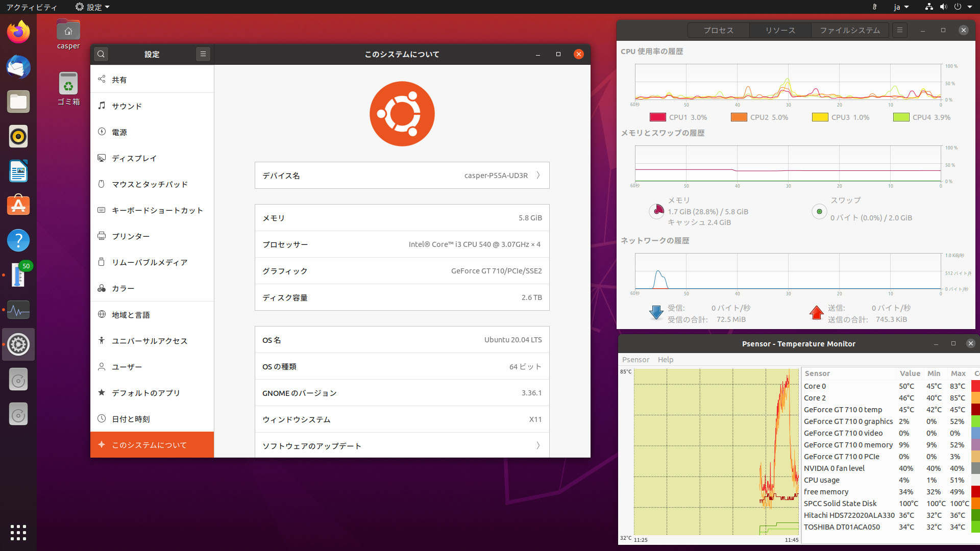This screenshot has width=980, height=551.
Task: Open the デバイス名 row
Action: pyautogui.click(x=402, y=176)
